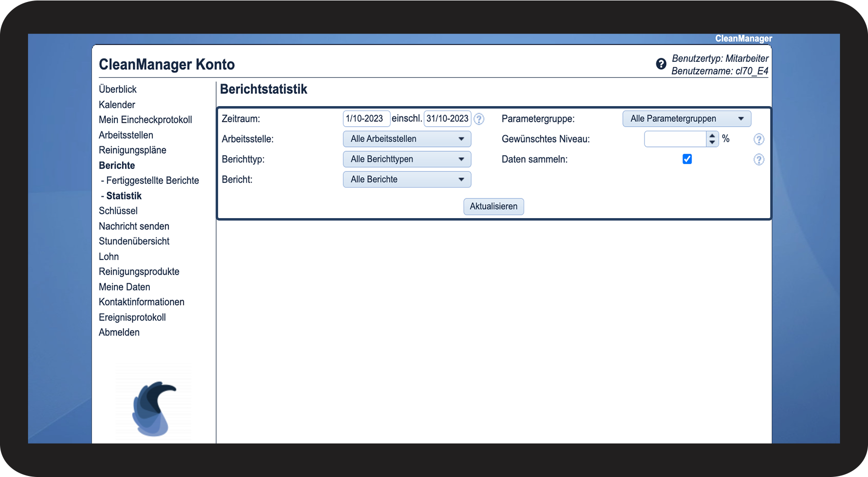Focus the Gewünschtes Niveau percent field

tap(675, 140)
